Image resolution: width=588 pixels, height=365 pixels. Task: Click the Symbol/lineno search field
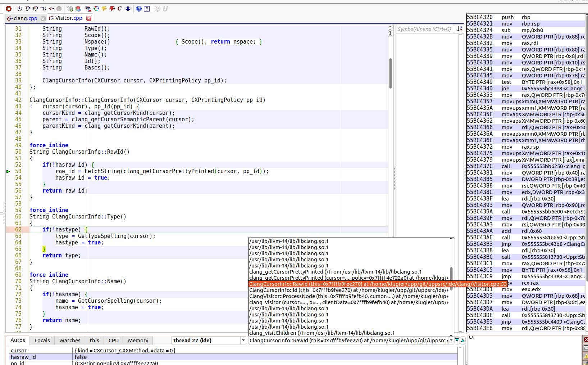point(424,29)
